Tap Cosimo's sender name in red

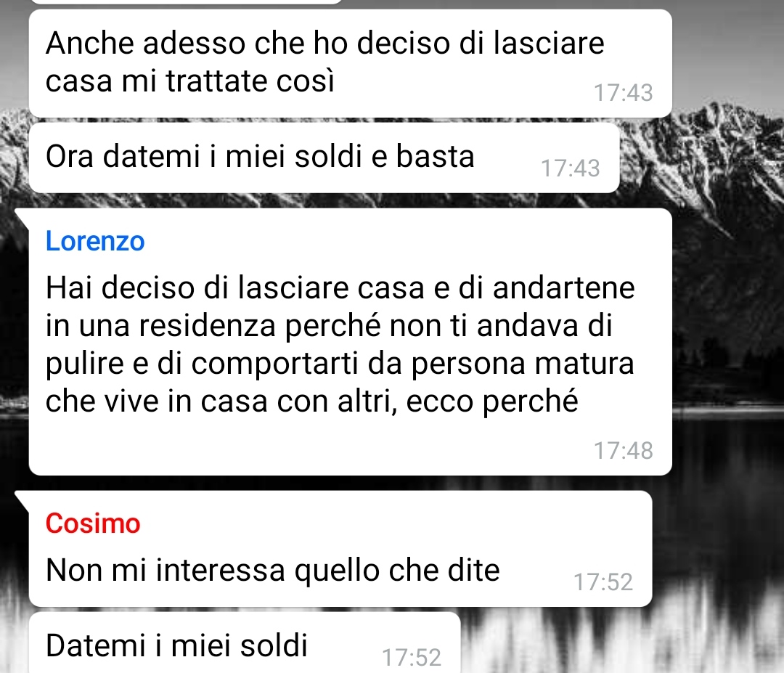(93, 523)
